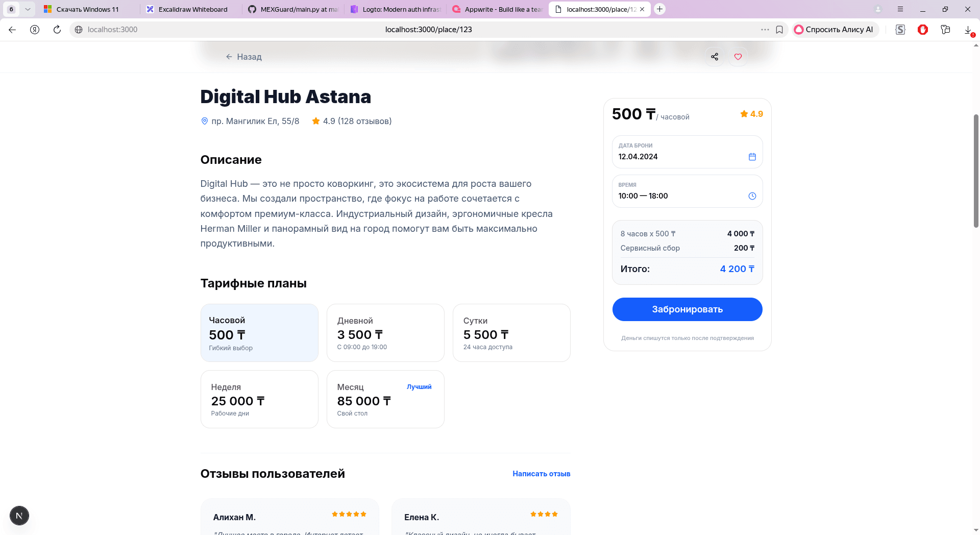Open the browser hamburger menu
The height and width of the screenshot is (535, 980).
[x=900, y=9]
